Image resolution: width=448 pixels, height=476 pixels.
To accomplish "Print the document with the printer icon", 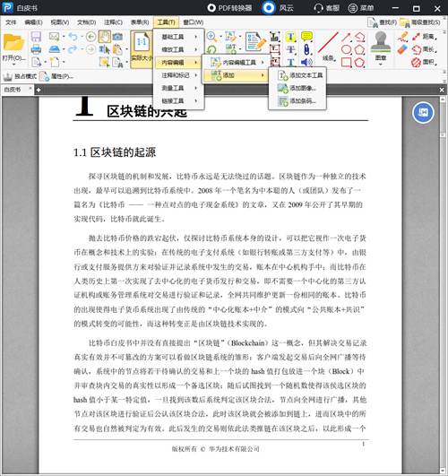I will (x=36, y=49).
